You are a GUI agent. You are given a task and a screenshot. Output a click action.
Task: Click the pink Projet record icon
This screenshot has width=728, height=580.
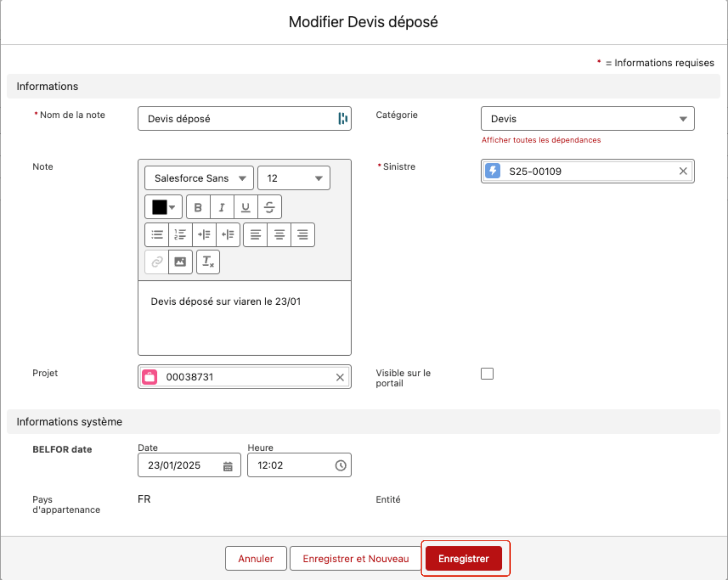[x=150, y=377]
